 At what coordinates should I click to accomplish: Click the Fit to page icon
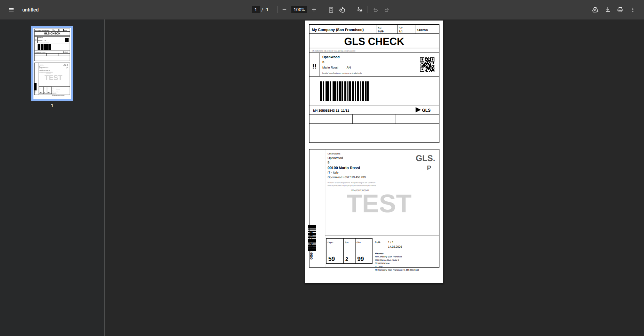(x=331, y=10)
